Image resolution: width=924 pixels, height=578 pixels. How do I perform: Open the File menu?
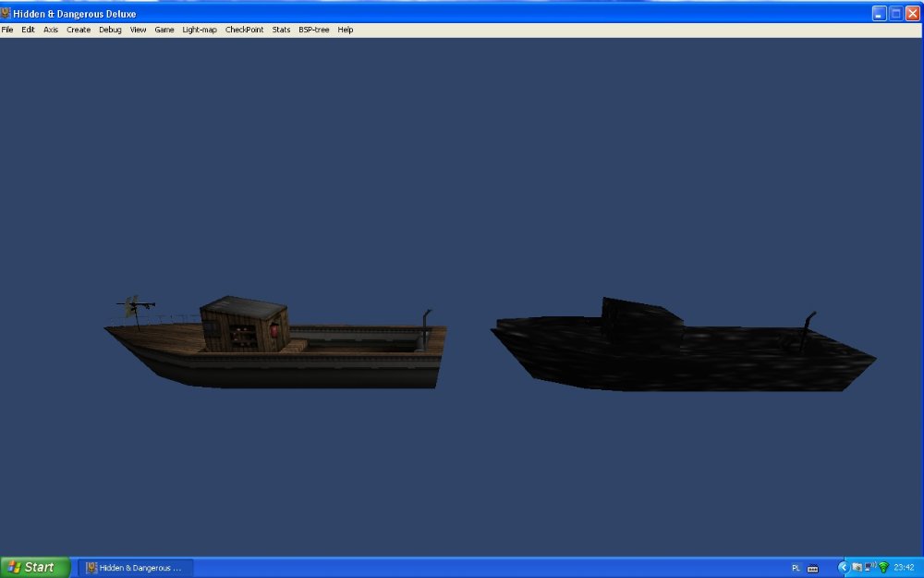click(x=7, y=30)
